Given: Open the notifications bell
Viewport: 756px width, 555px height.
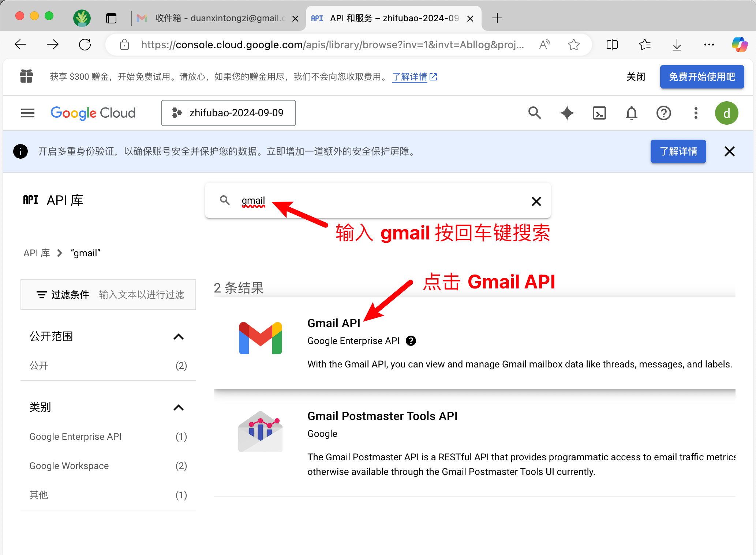Looking at the screenshot, I should click(x=631, y=113).
